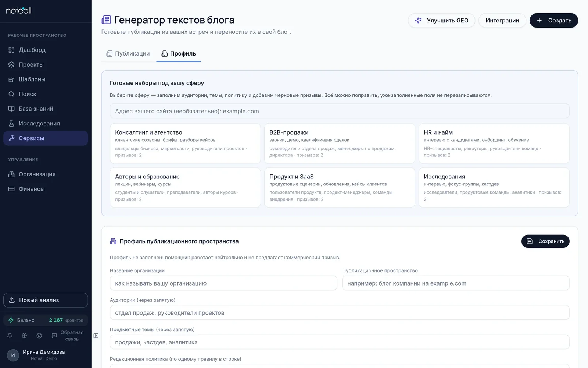The height and width of the screenshot is (368, 588).
Task: Click the noteall logo
Action: 19,10
